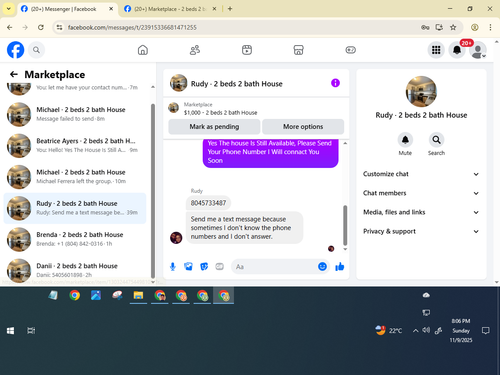Open the tab search dropdown arrow
The image size is (500, 375).
(x=8, y=9)
